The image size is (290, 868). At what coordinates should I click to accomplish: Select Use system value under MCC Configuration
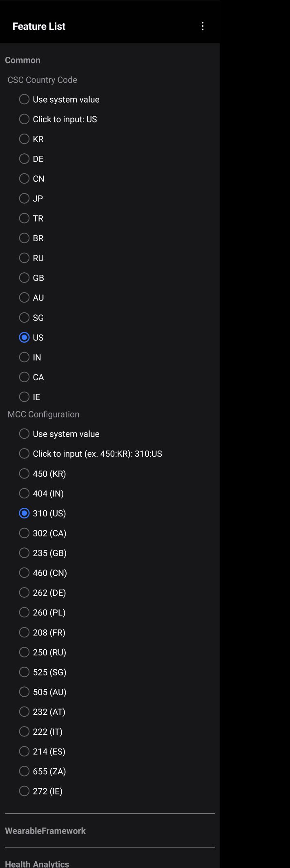click(x=25, y=433)
